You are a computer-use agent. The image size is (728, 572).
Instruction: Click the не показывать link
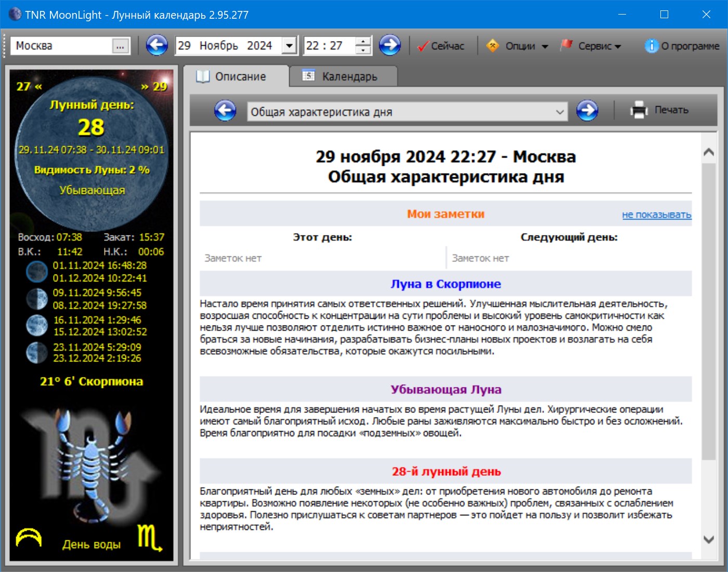tap(657, 215)
